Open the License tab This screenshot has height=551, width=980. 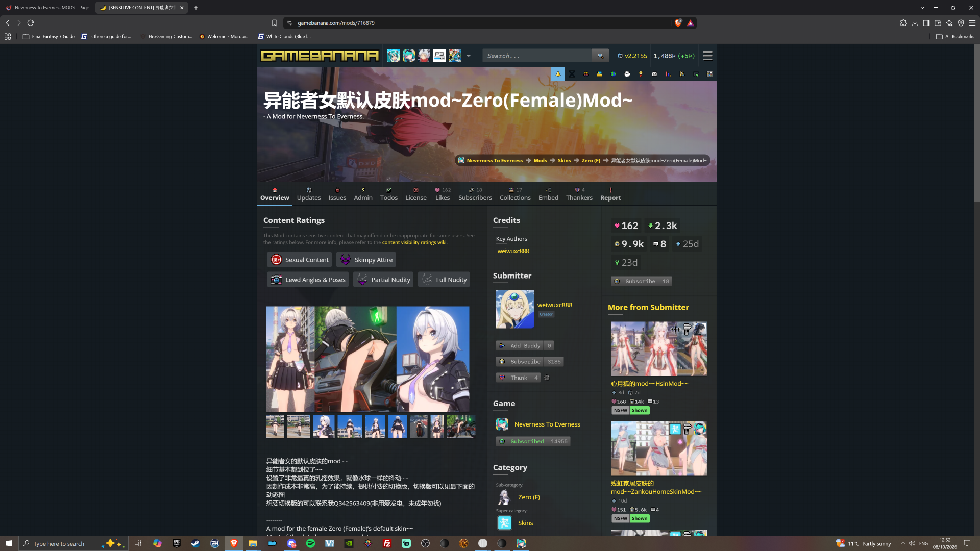pos(416,194)
